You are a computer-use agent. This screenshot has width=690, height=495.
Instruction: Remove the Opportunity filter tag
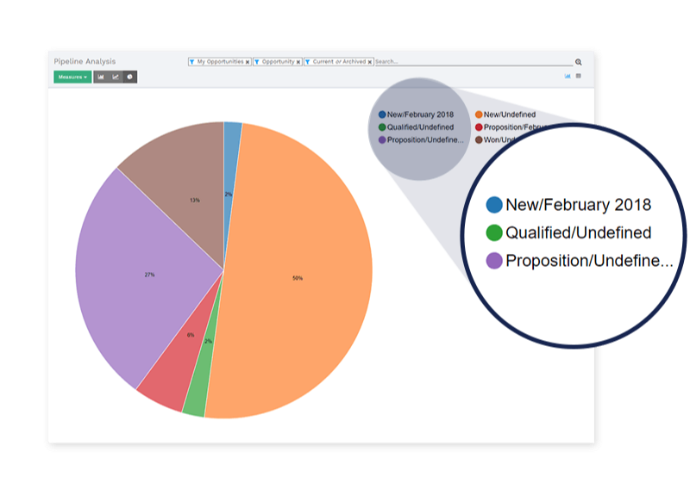click(x=298, y=62)
